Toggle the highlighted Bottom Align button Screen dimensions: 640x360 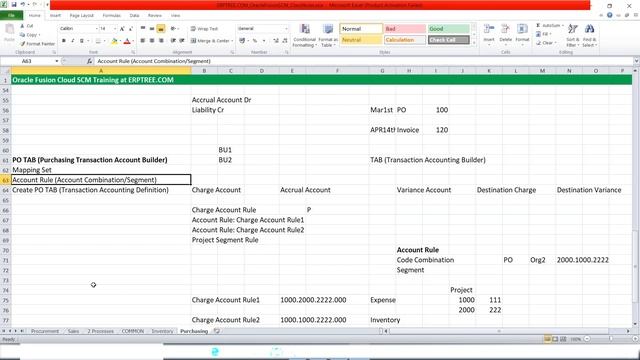click(x=161, y=29)
